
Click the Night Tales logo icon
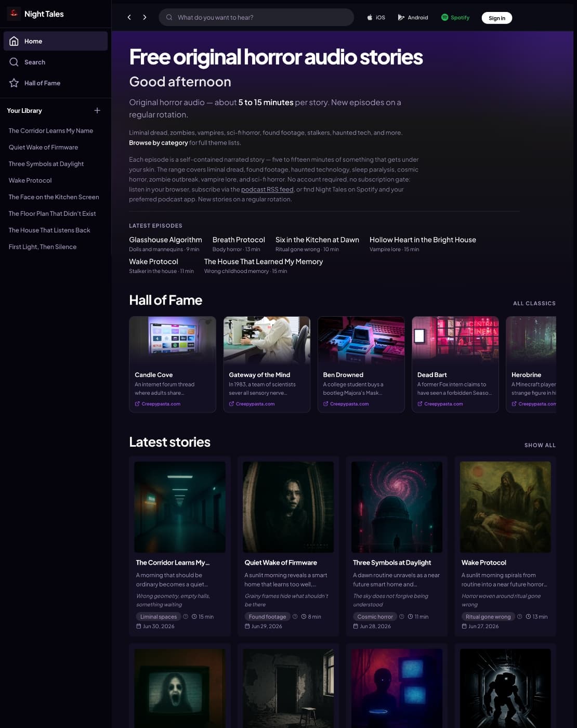(14, 14)
